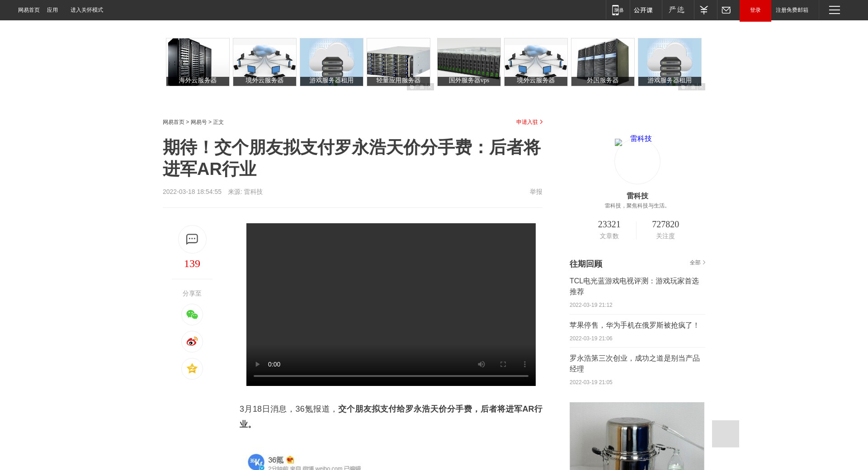Click the video progress seek bar
This screenshot has width=868, height=470.
391,376
